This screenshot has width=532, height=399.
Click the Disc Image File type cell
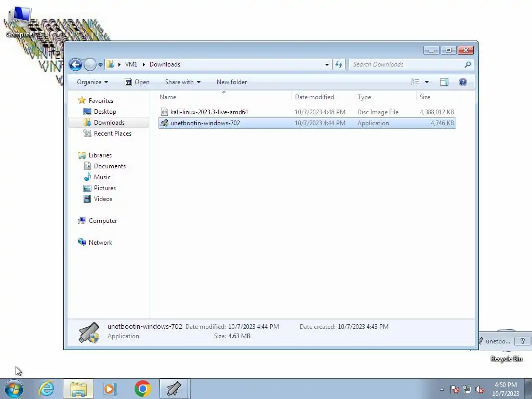click(x=378, y=112)
